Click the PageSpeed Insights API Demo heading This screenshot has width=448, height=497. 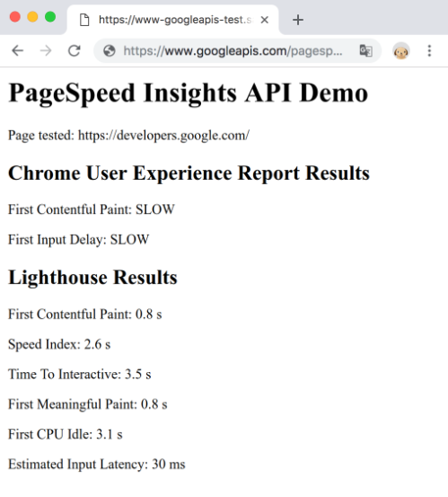pyautogui.click(x=188, y=93)
